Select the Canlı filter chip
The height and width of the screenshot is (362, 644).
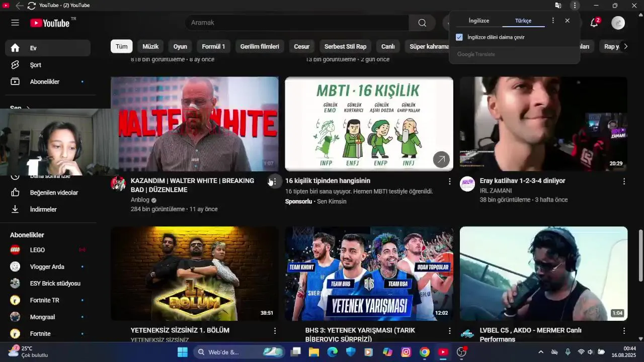[388, 46]
